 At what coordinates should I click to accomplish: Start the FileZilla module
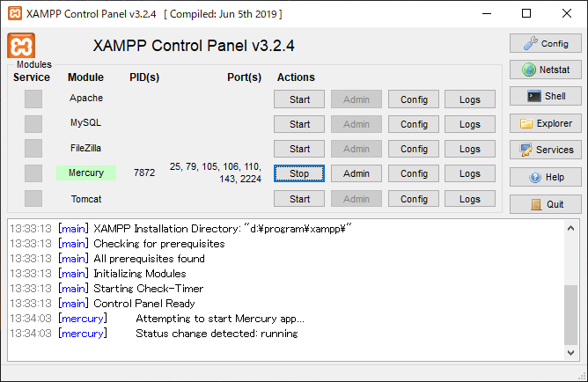tap(299, 149)
